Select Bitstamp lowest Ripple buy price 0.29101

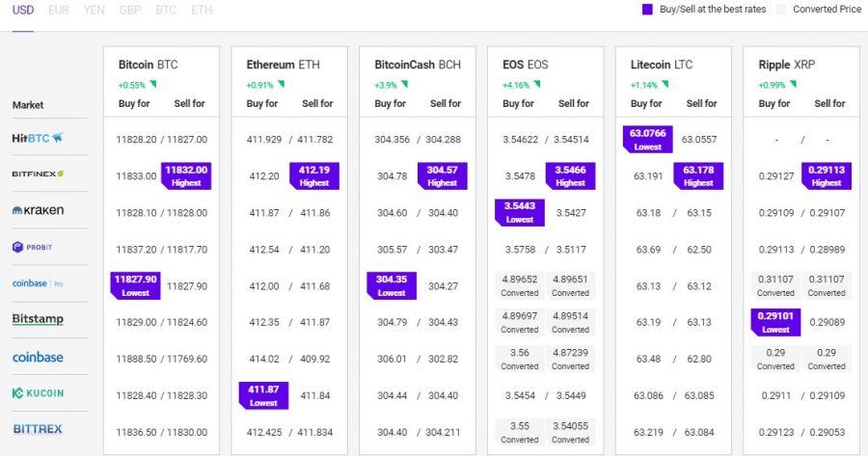pos(775,322)
